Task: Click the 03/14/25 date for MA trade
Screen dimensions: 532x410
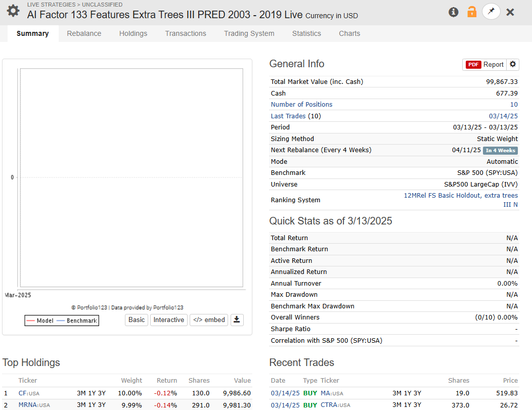Action: pyautogui.click(x=285, y=393)
